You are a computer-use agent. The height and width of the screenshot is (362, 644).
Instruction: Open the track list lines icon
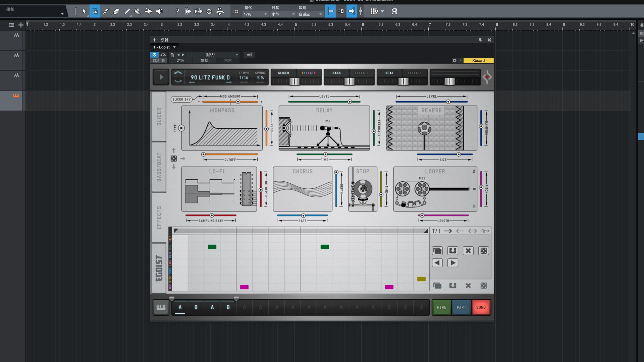click(11, 25)
